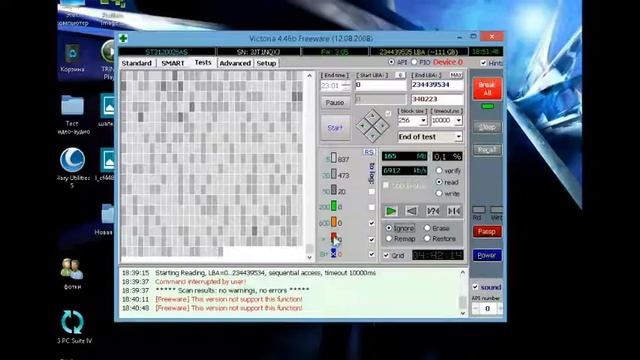Choose the Ignore bad block action

(389, 228)
